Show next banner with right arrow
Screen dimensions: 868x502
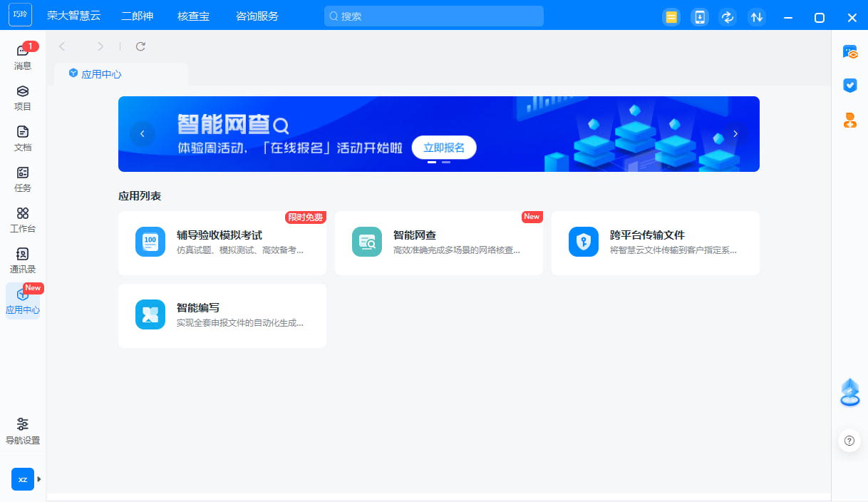coord(735,134)
